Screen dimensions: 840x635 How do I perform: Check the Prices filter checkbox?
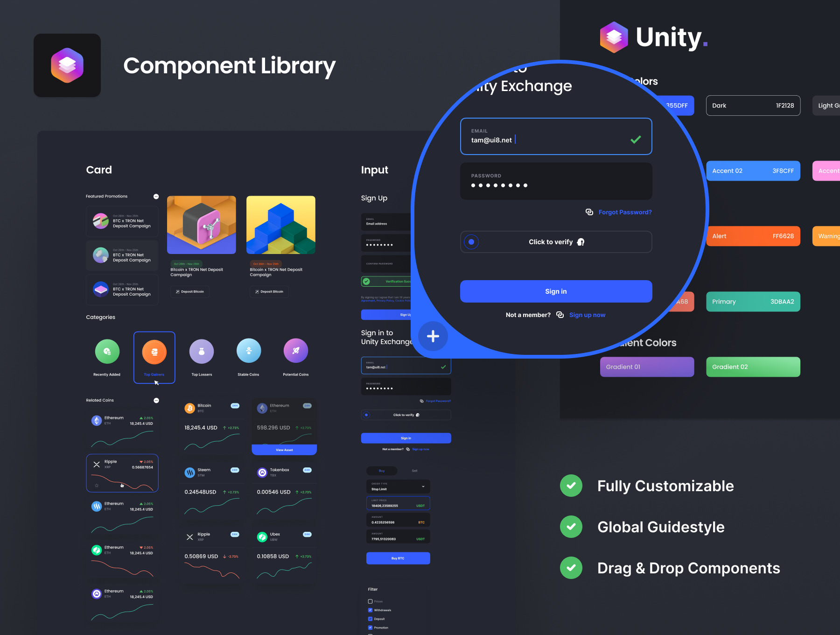tap(370, 601)
